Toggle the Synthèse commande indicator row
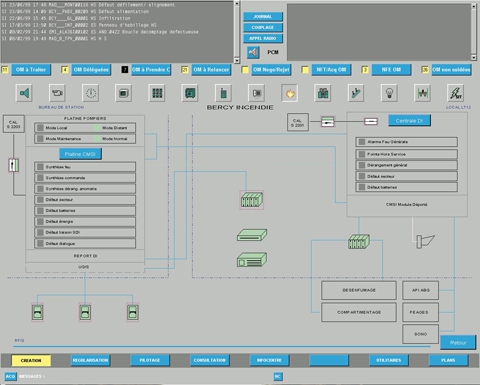 [85, 178]
